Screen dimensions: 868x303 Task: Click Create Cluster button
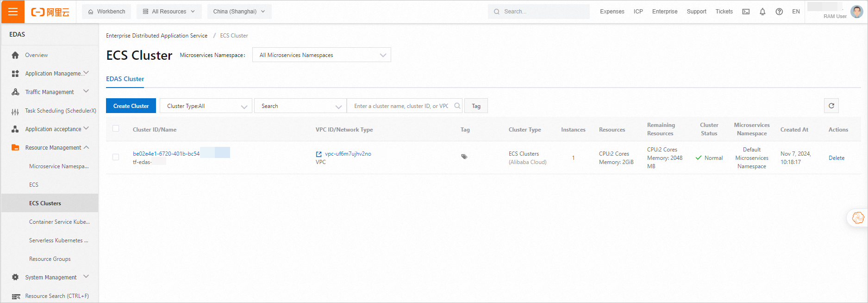click(131, 106)
